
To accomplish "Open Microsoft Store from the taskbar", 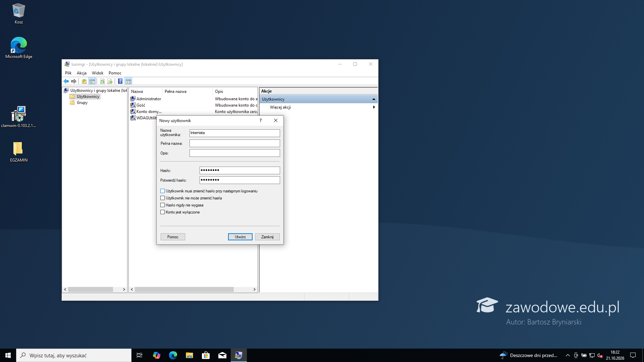I will click(206, 355).
